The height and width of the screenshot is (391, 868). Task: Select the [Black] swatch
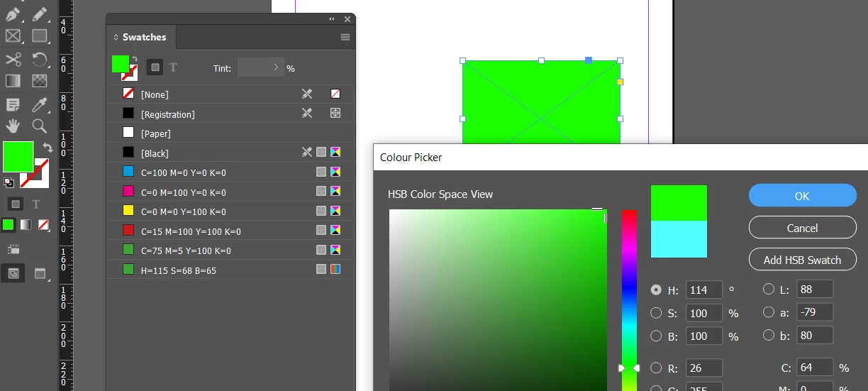pos(230,153)
